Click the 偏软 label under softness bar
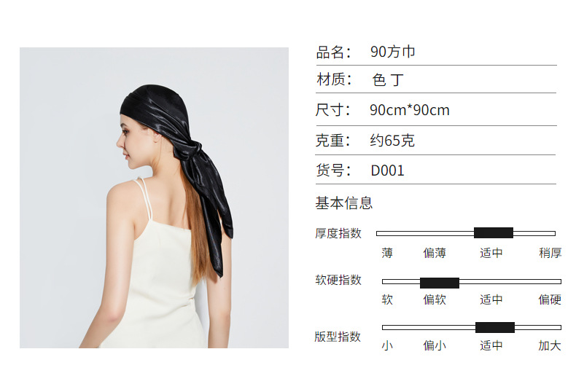 (435, 299)
